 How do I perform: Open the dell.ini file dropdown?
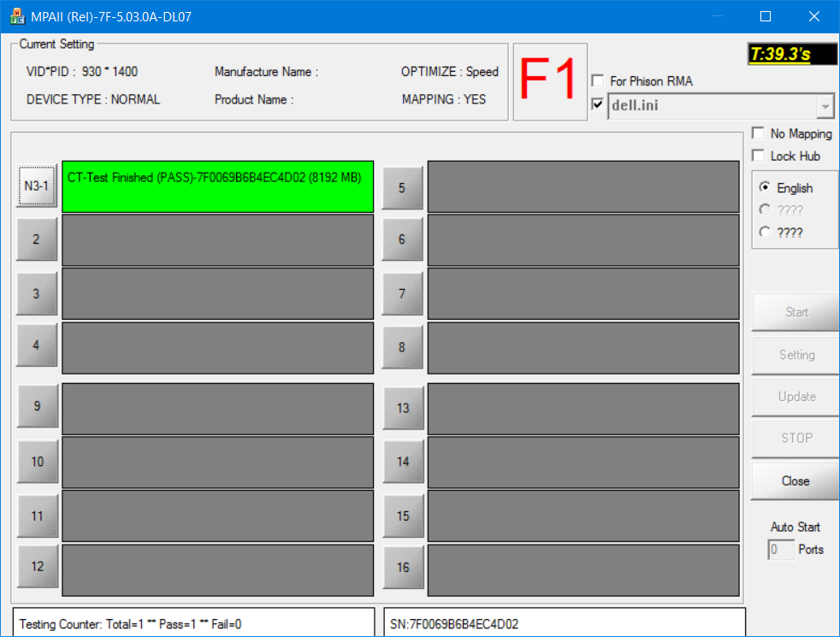(826, 105)
